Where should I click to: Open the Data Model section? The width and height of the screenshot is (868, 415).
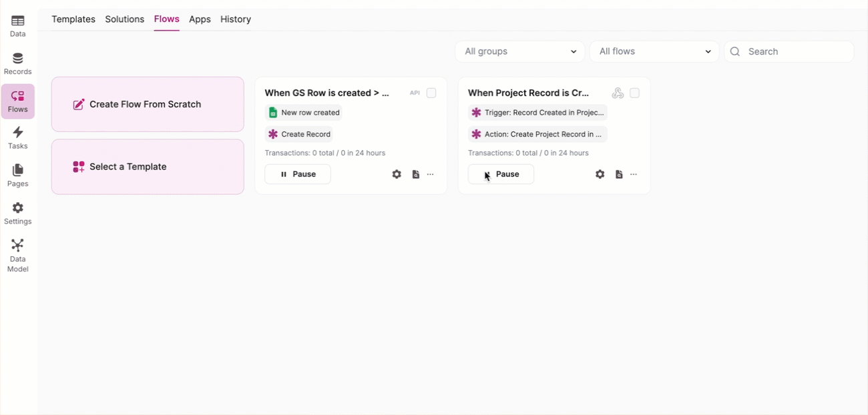[x=17, y=255]
